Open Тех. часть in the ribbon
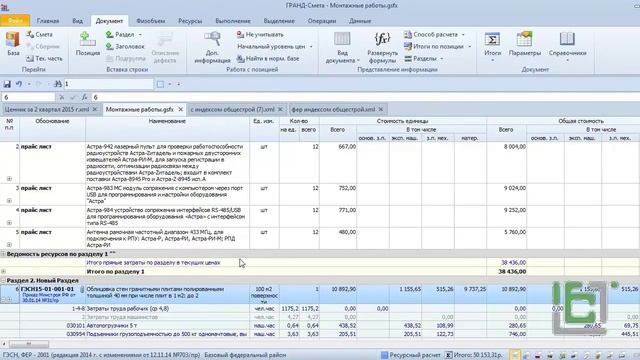640x360 pixels. (44, 58)
